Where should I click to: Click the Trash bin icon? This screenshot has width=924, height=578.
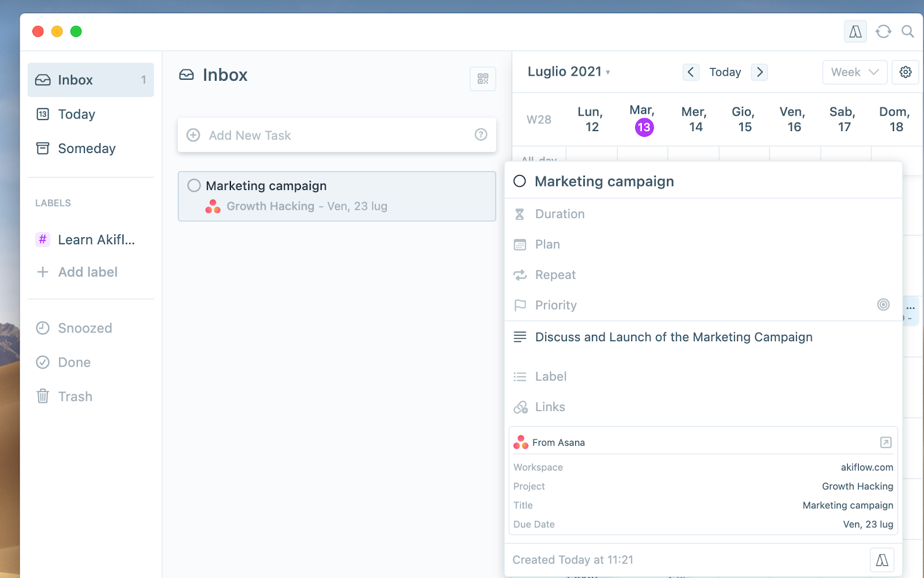43,396
